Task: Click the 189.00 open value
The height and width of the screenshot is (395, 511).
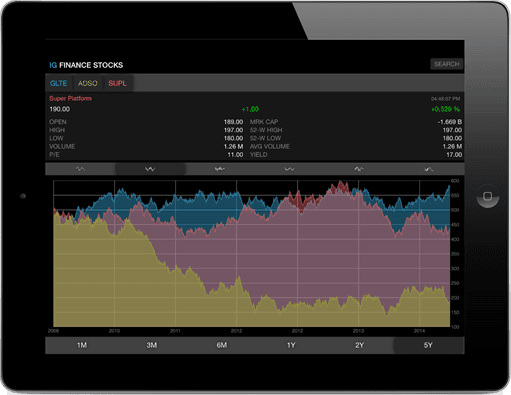Action: click(233, 122)
